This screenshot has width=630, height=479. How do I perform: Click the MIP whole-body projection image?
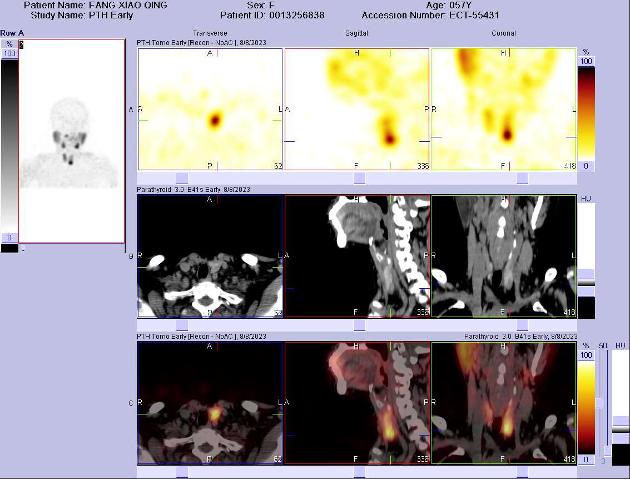pyautogui.click(x=68, y=142)
